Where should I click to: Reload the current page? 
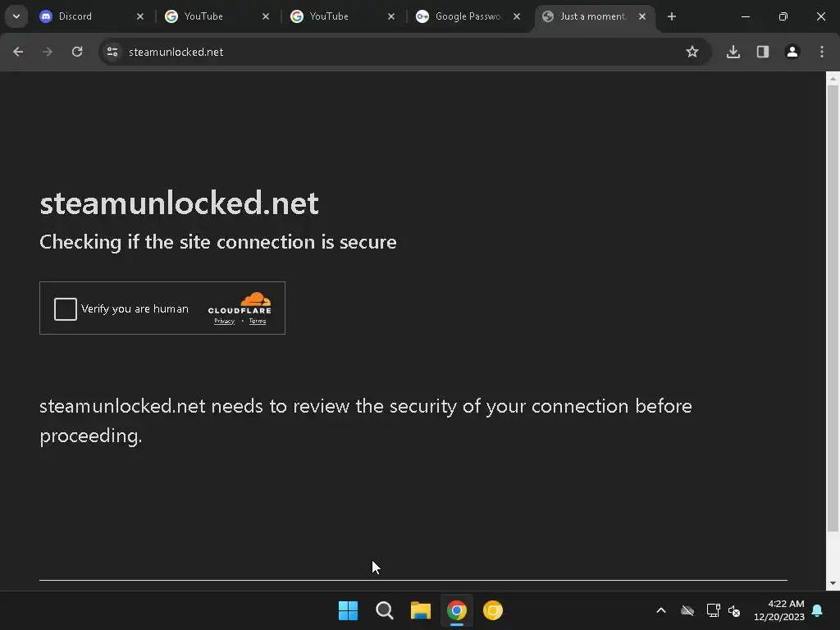click(77, 52)
